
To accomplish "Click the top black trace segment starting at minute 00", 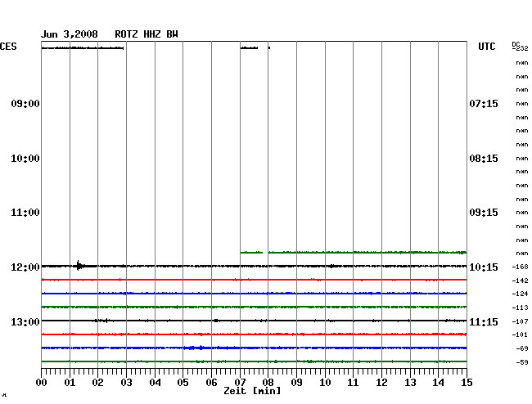I will pyautogui.click(x=83, y=48).
